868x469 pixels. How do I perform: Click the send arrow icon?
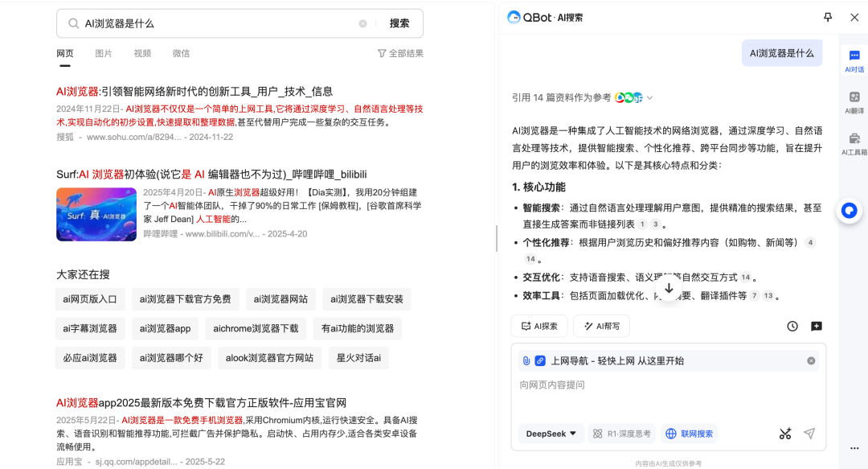point(809,434)
